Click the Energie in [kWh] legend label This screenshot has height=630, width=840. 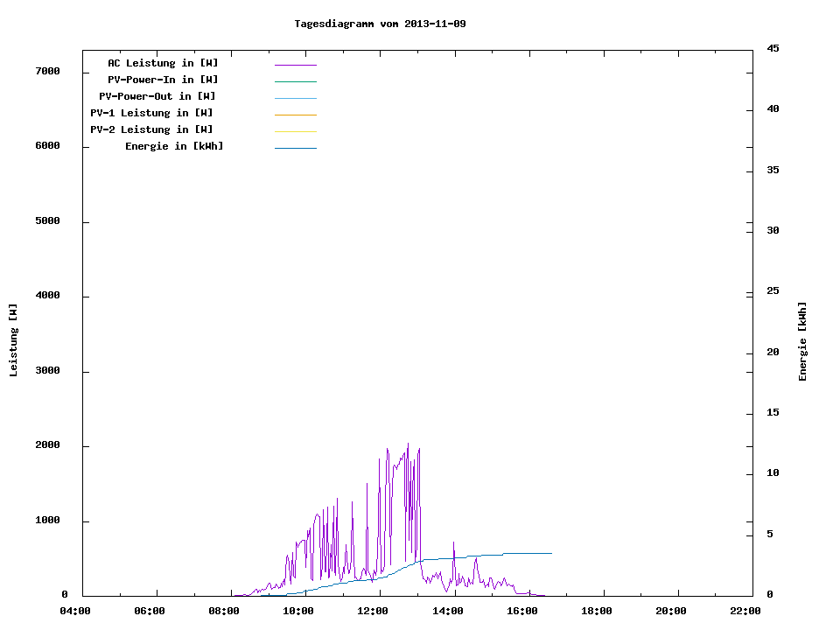[174, 146]
